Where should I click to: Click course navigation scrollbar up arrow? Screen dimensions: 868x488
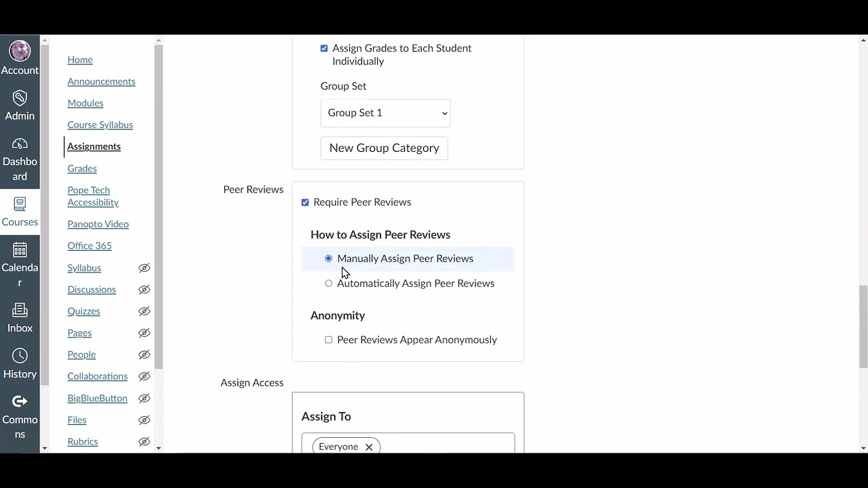pos(159,41)
